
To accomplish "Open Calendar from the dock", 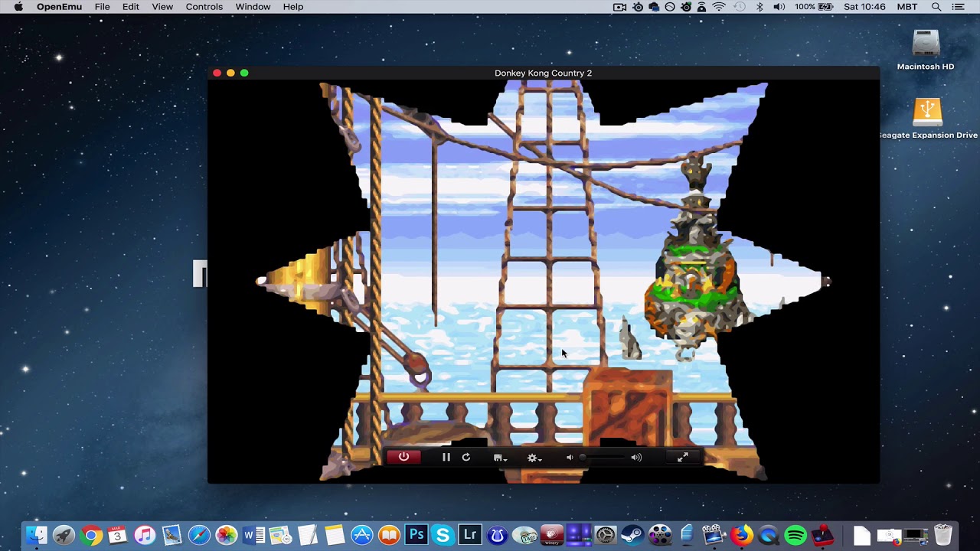I will 117,535.
